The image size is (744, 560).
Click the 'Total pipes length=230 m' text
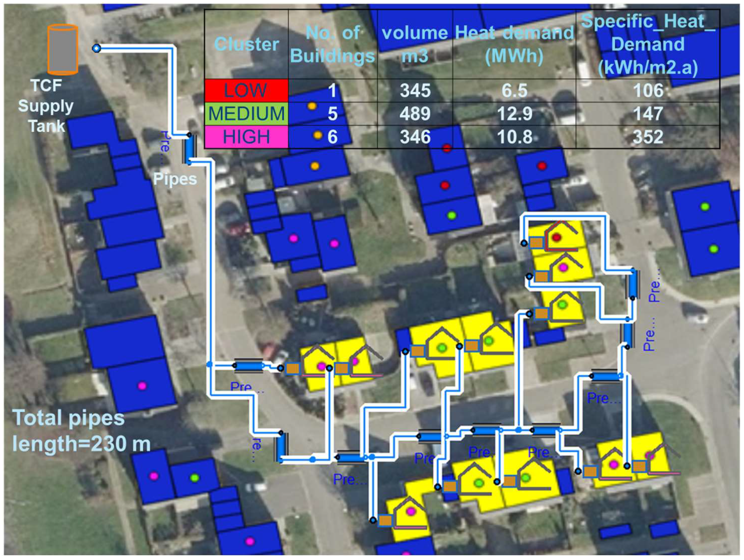81,431
